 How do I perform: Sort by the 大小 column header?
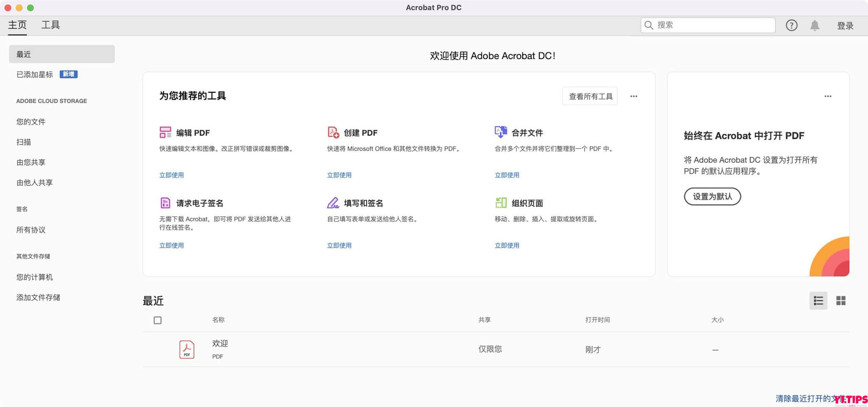pos(717,320)
